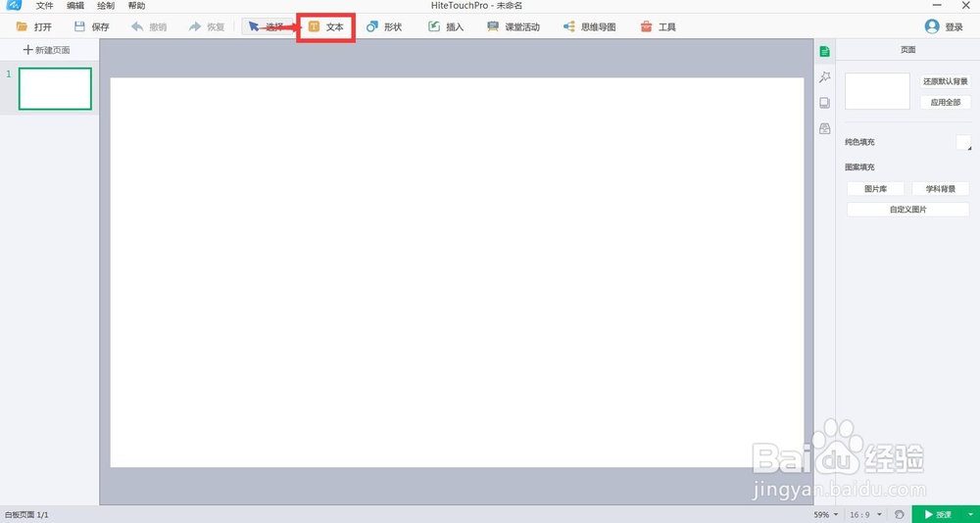Open the 绘制 menu
This screenshot has width=980, height=523.
pos(106,6)
